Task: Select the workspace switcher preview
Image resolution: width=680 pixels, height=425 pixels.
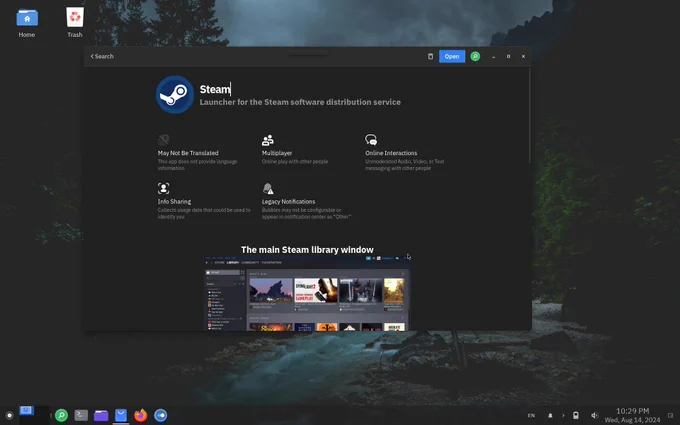Action: point(34,415)
